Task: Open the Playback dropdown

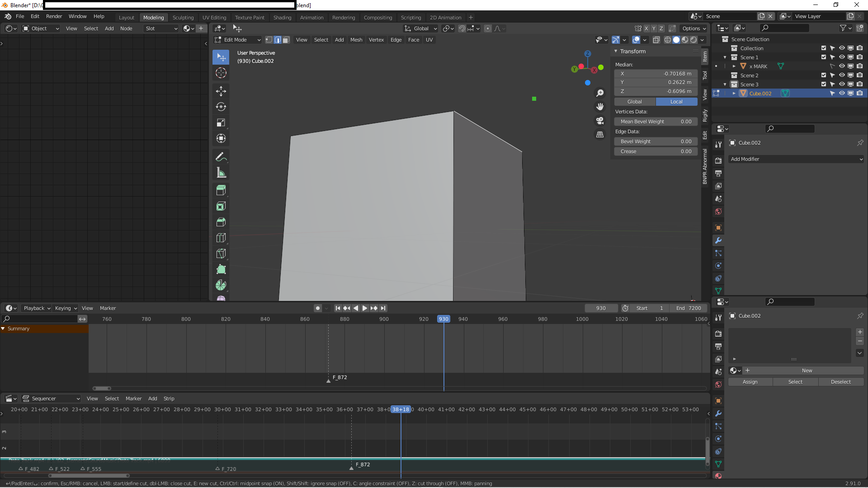Action: tap(37, 308)
